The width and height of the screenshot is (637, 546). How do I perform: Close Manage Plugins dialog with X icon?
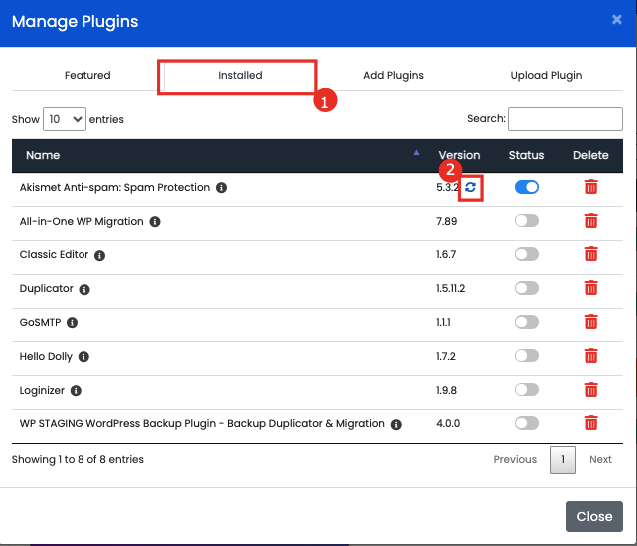(x=616, y=19)
